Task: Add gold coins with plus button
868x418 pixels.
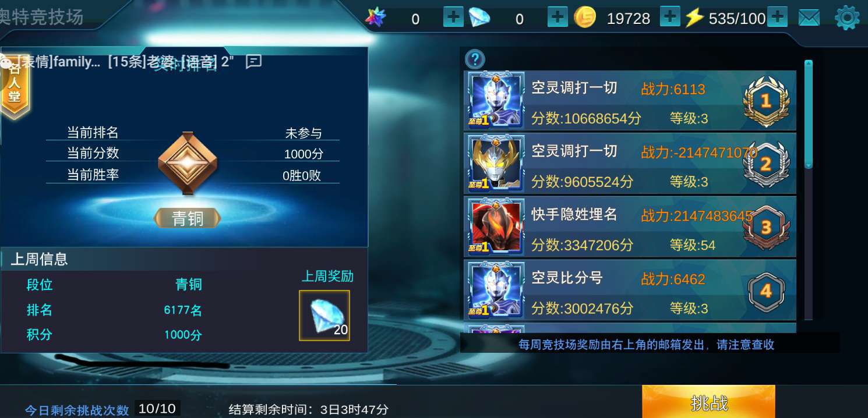Action: point(670,17)
